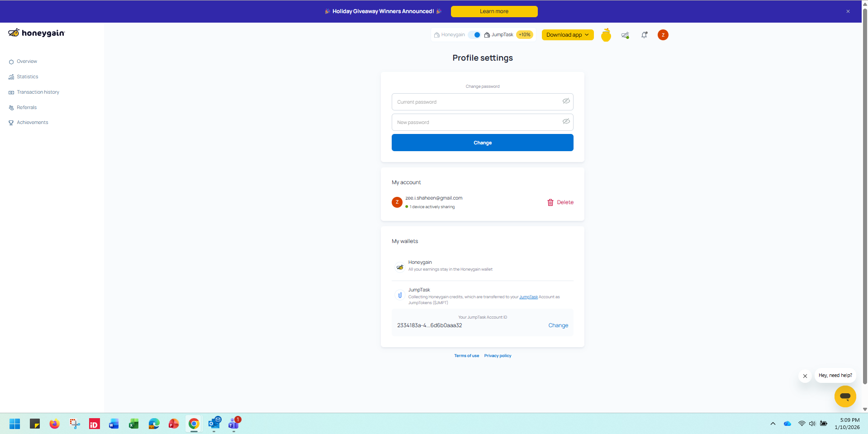Click the JumpTask wallet label in the header
The image size is (868, 434).
tap(499, 35)
